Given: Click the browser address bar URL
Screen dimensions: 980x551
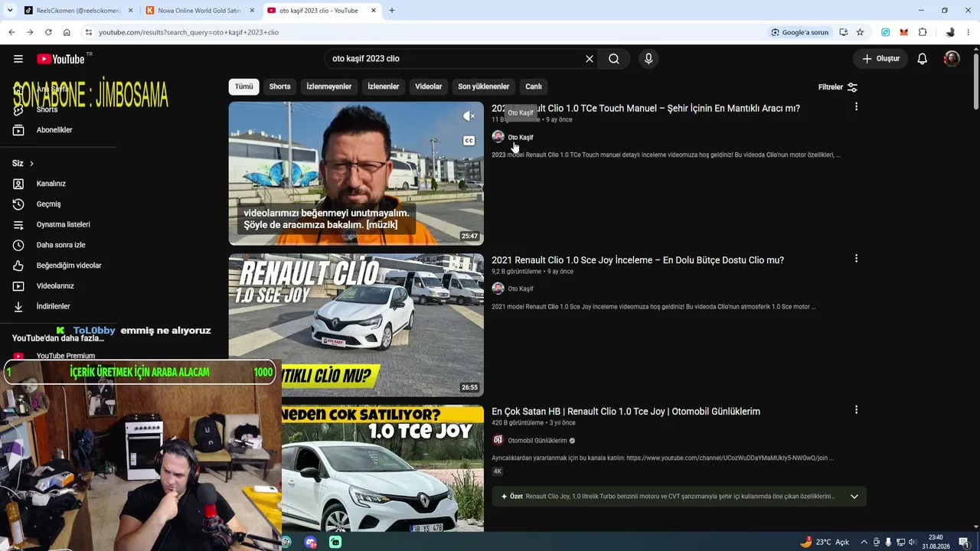Looking at the screenshot, I should 188,32.
